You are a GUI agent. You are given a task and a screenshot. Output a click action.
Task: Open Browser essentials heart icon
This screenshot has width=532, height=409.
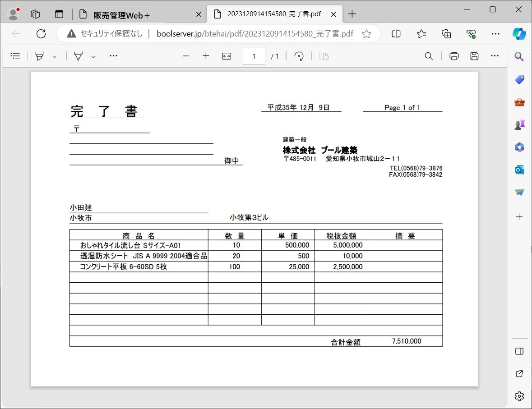pos(471,33)
